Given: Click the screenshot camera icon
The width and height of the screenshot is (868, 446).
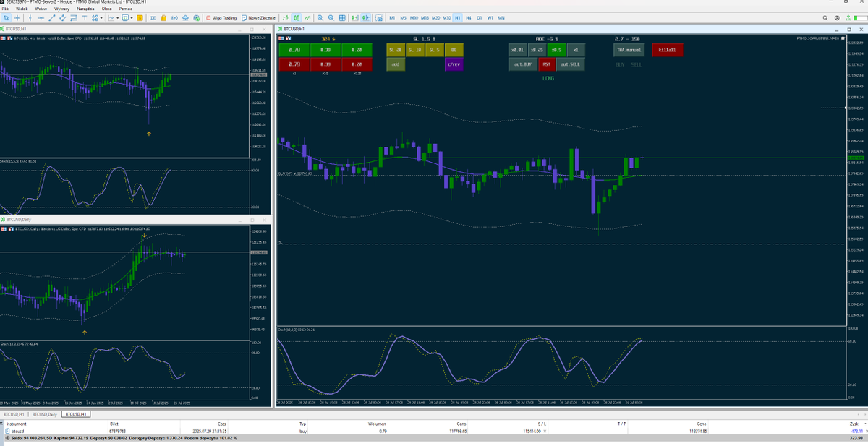Looking at the screenshot, I should 379,17.
